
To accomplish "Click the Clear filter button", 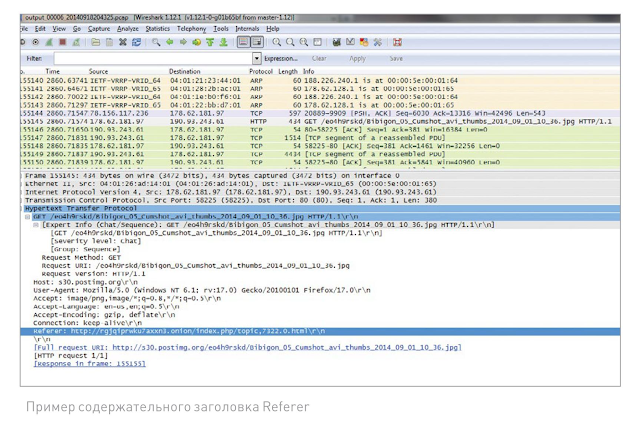I will click(319, 59).
